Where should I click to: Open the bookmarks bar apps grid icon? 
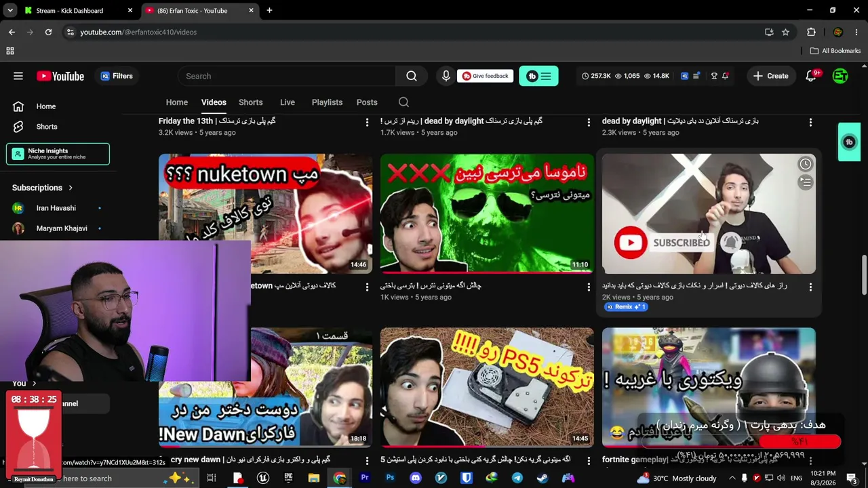10,51
